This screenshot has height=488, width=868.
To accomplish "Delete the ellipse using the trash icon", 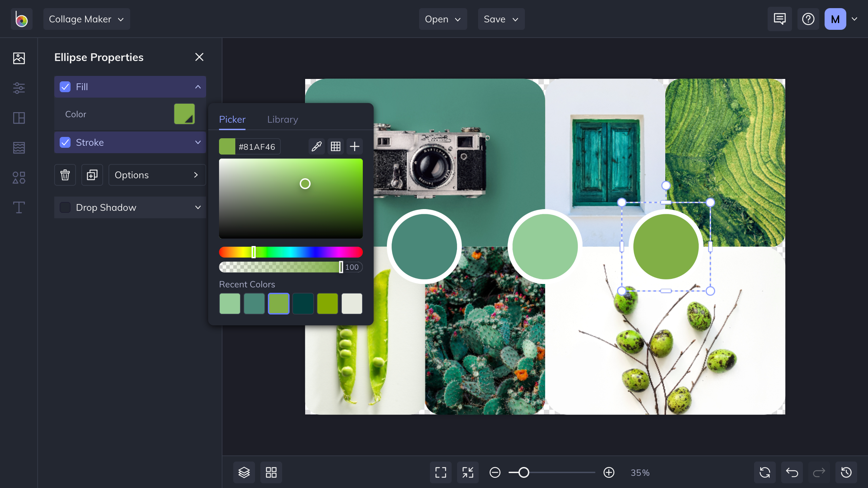I will (x=65, y=175).
